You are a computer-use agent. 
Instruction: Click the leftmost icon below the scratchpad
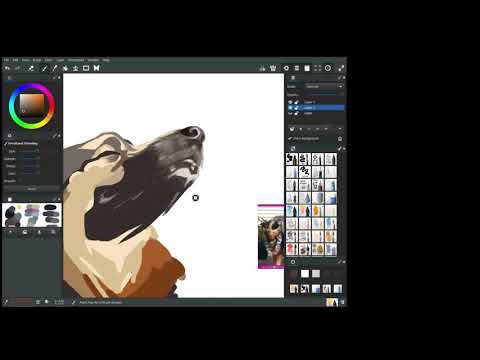tap(11, 232)
